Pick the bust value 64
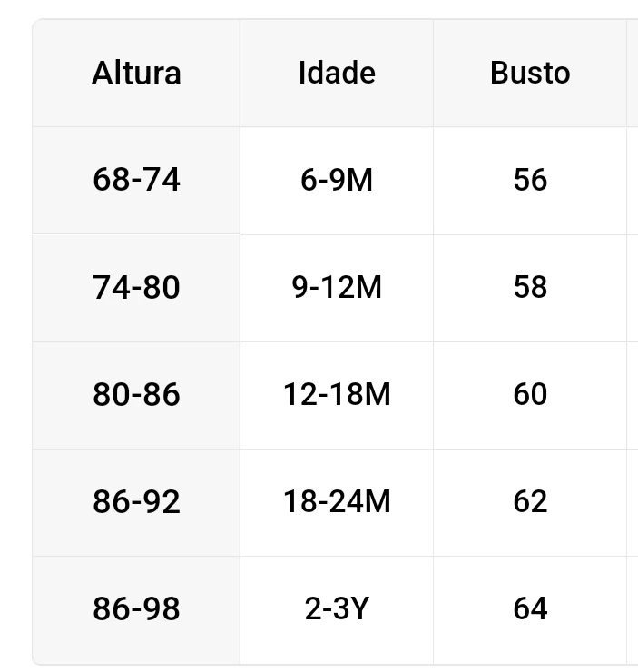 [x=530, y=608]
